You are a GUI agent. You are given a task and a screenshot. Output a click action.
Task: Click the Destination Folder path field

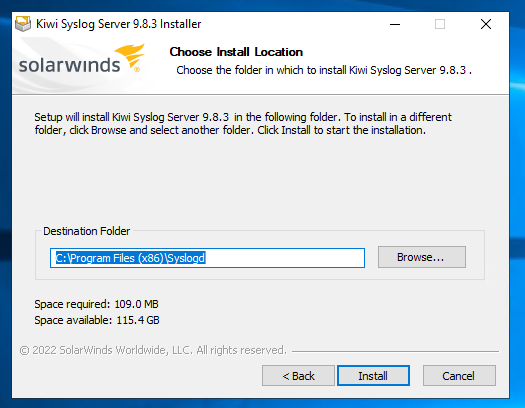[207, 258]
